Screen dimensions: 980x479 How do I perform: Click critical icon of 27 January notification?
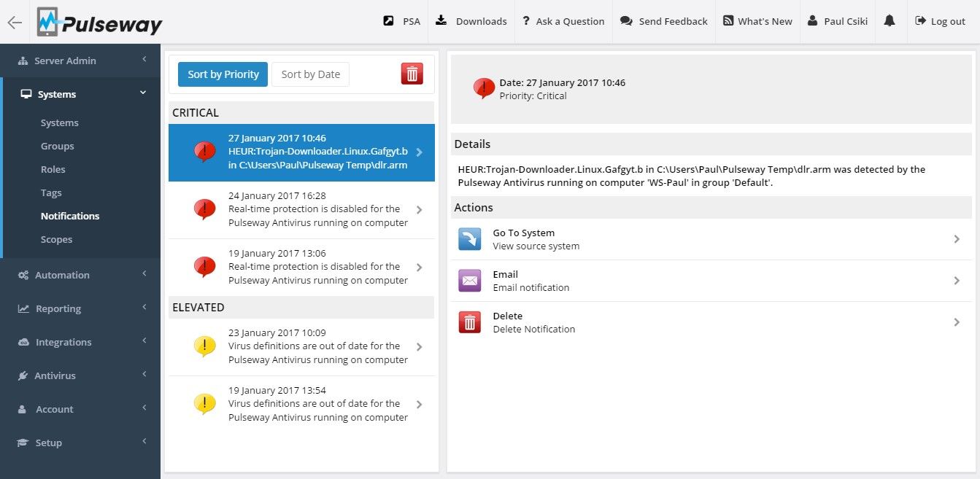pyautogui.click(x=205, y=152)
